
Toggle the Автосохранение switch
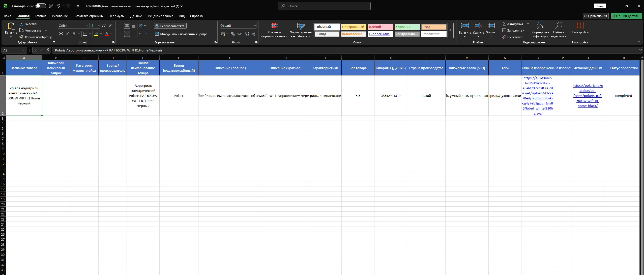[41, 6]
